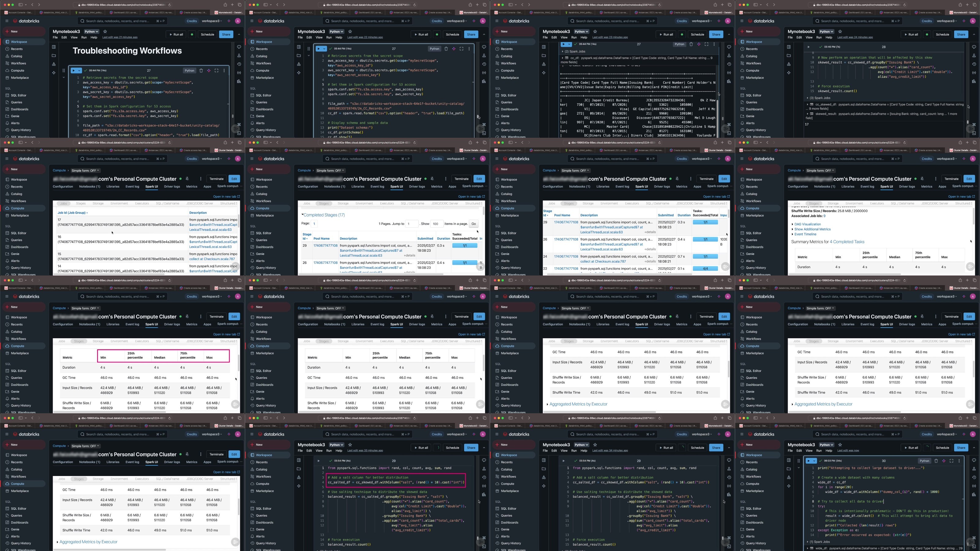Jump to page input, Completed Stages (17) window

point(412,223)
